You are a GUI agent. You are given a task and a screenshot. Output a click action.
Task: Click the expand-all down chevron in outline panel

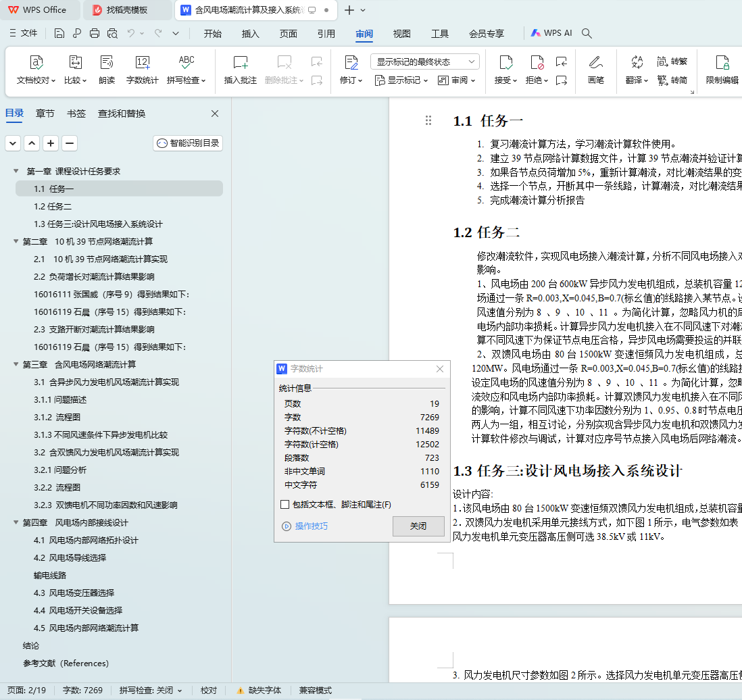[13, 143]
